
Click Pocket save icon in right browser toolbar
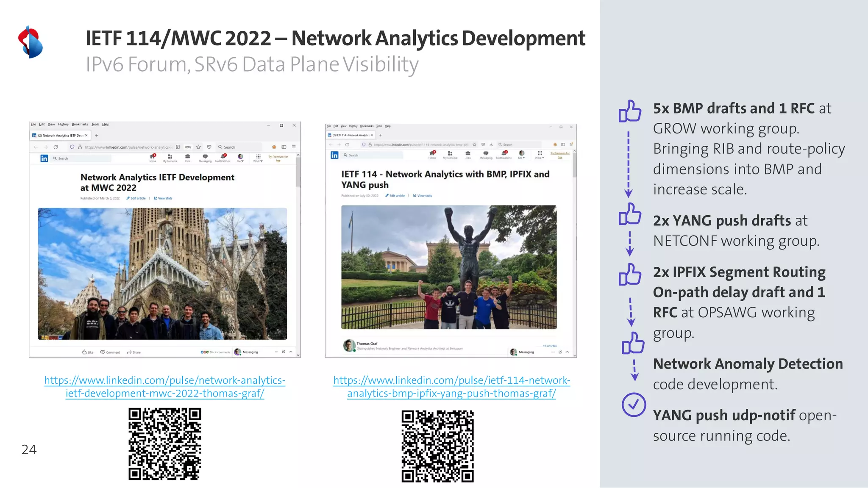tap(483, 144)
